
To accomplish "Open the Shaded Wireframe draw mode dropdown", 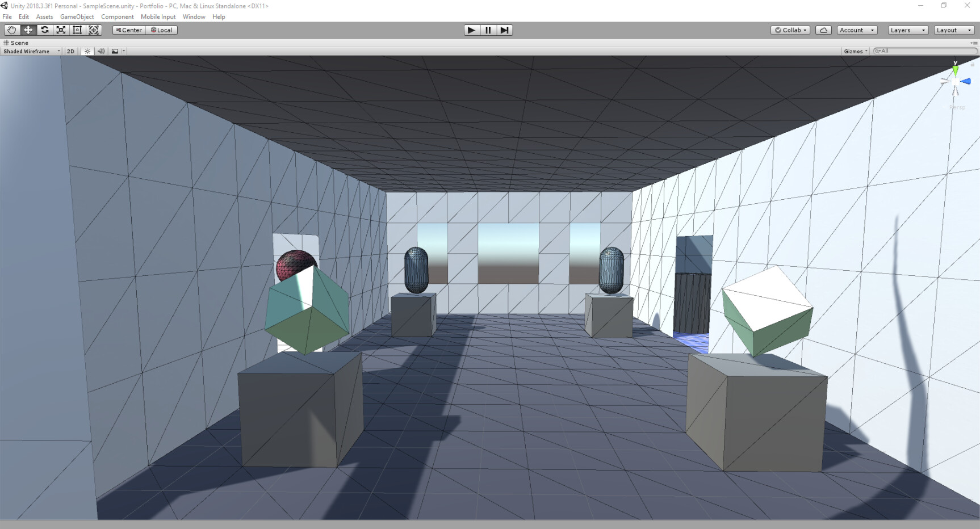I will pyautogui.click(x=31, y=51).
